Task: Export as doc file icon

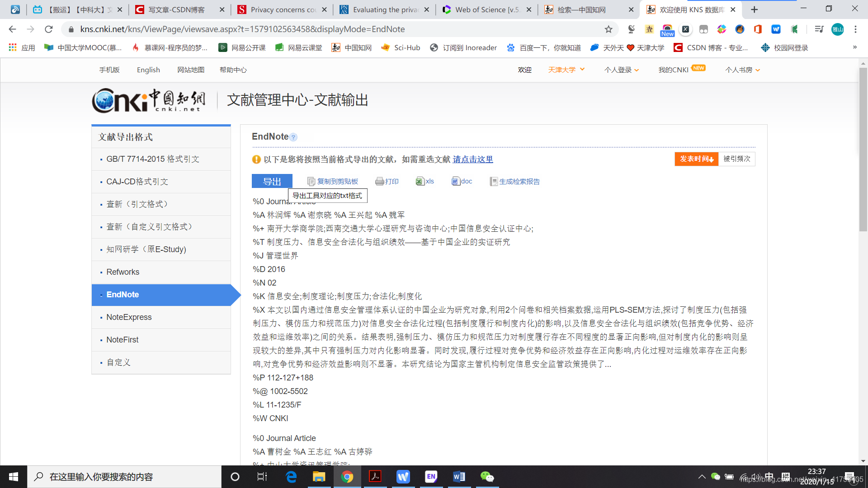Action: 455,182
